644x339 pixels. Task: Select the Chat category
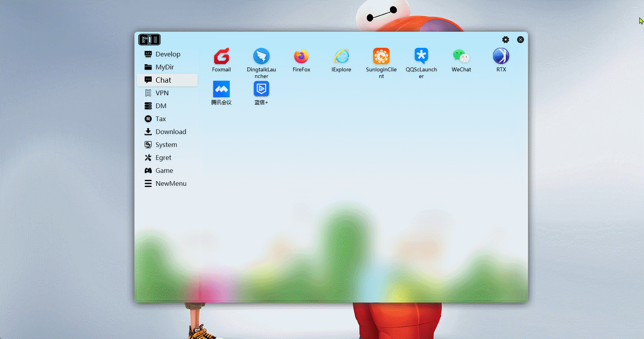pos(167,80)
